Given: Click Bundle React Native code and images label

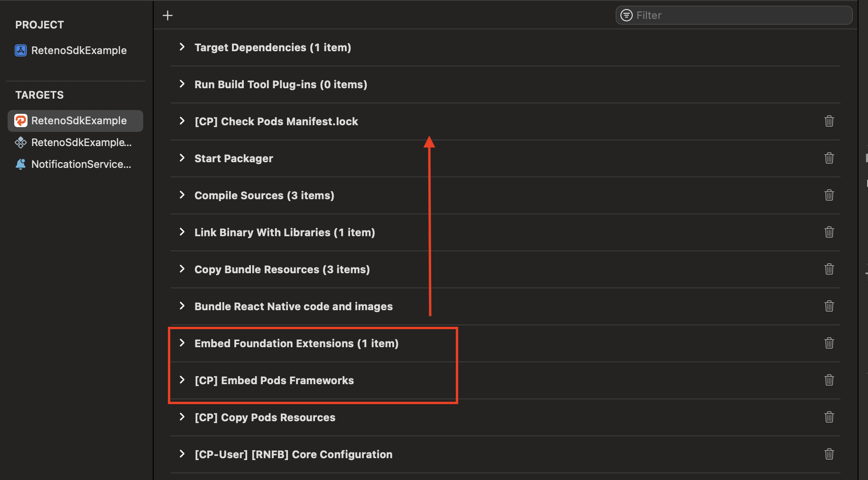Looking at the screenshot, I should coord(294,306).
